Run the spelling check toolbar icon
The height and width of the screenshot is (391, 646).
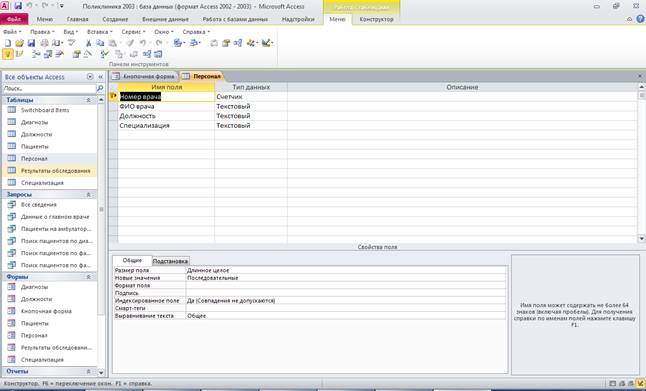coord(71,43)
